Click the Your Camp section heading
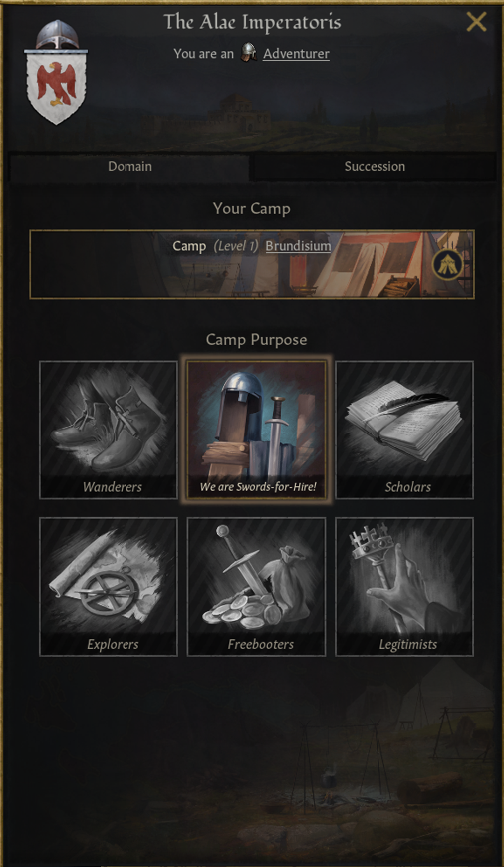Image resolution: width=504 pixels, height=867 pixels. tap(251, 208)
